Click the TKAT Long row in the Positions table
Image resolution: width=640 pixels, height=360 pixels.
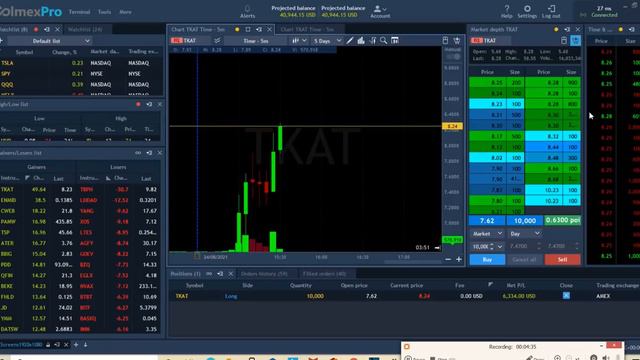tap(404, 296)
